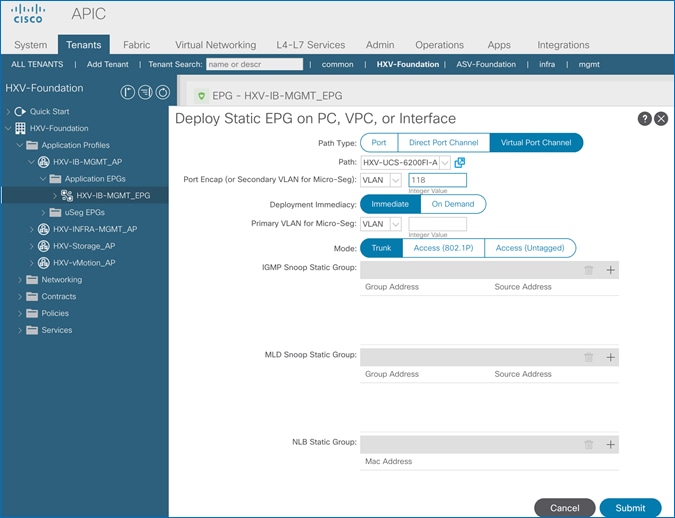Select Direct Port Channel path type
Image resolution: width=675 pixels, height=518 pixels.
tap(444, 143)
